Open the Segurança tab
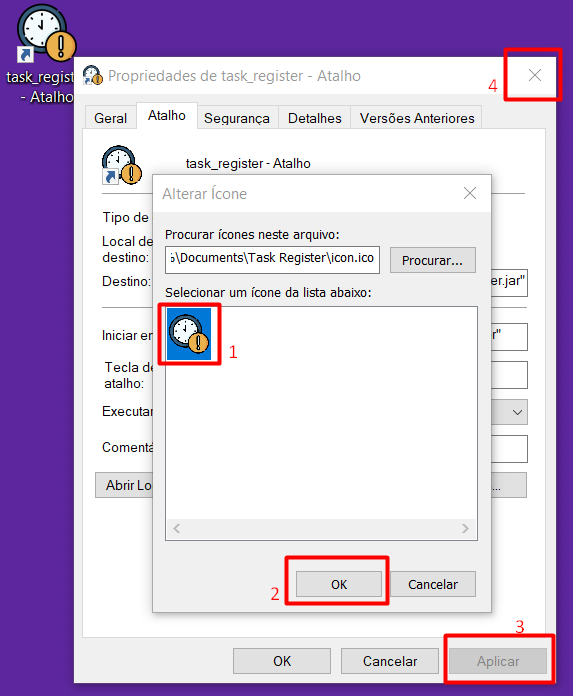The width and height of the screenshot is (573, 696). [237, 118]
